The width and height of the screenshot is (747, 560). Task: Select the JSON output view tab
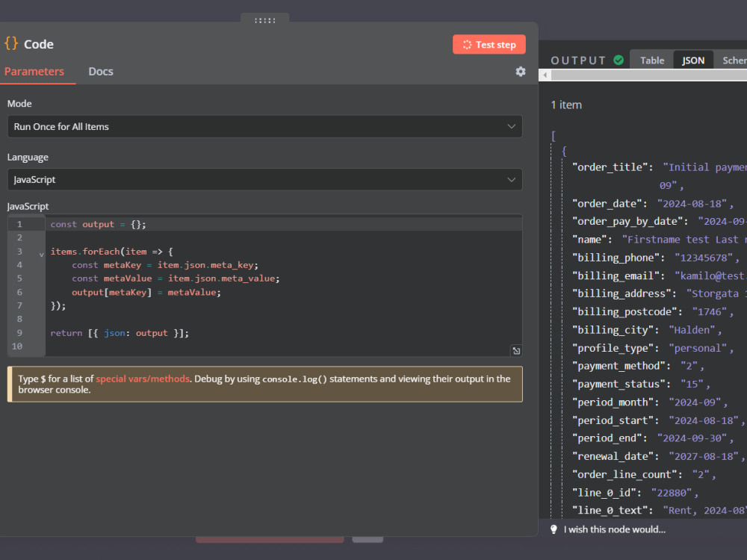692,60
